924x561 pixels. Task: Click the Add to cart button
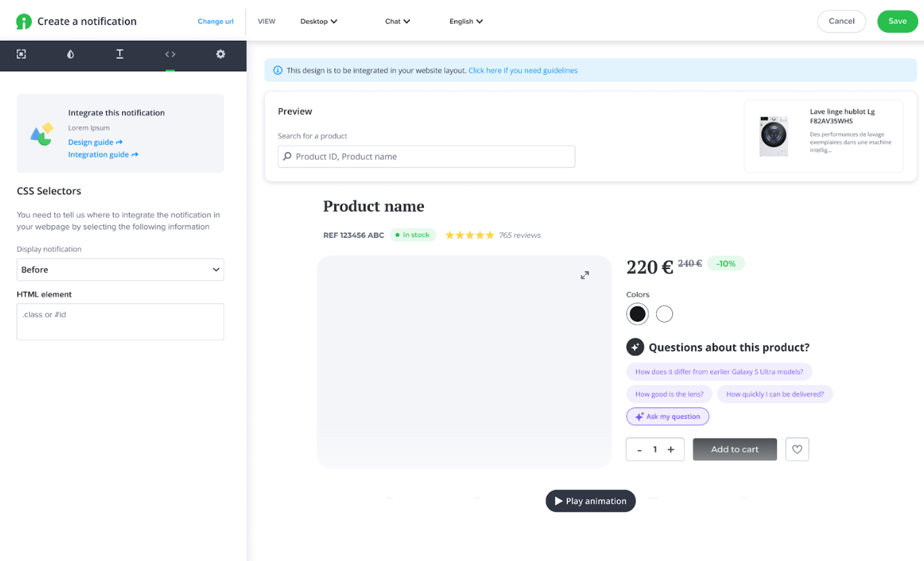point(735,449)
